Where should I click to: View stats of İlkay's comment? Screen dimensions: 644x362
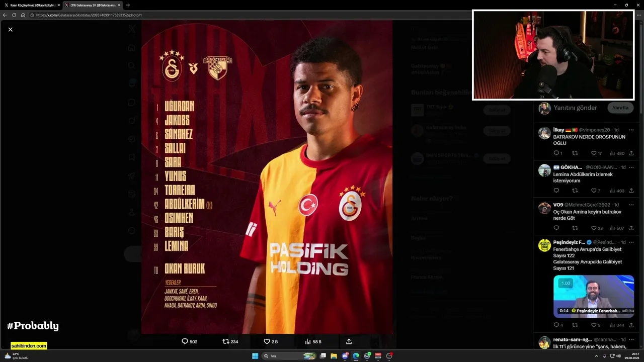pyautogui.click(x=617, y=153)
